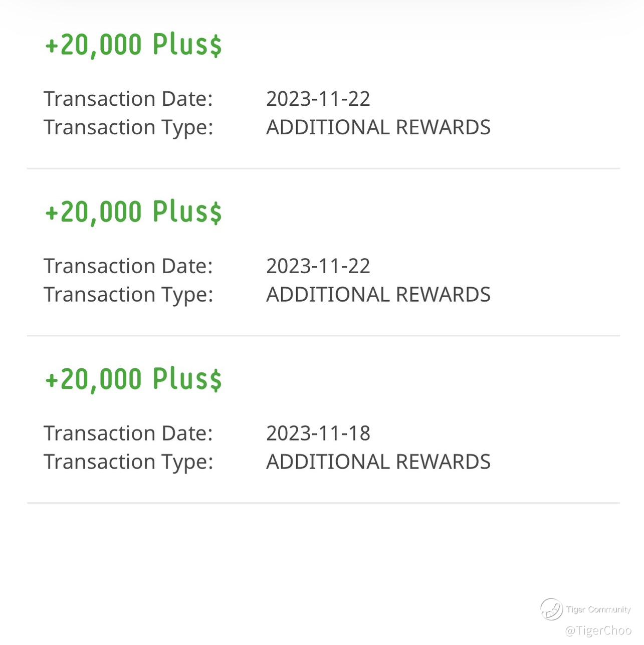Select the topmost +20,000 Plus$ amount

[x=133, y=45]
